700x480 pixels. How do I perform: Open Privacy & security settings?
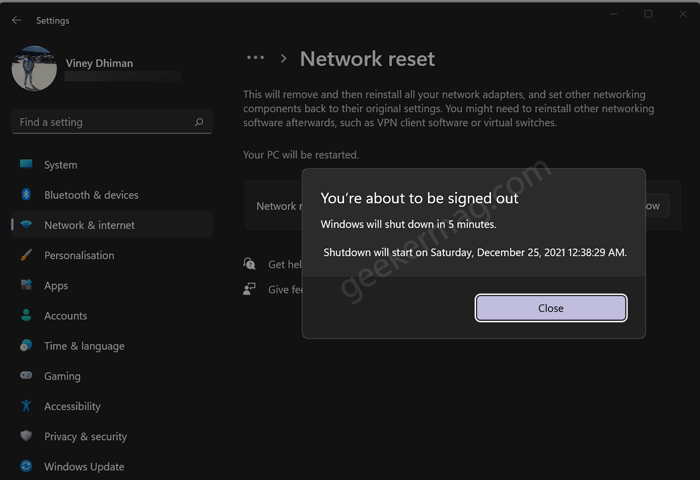pyautogui.click(x=85, y=437)
